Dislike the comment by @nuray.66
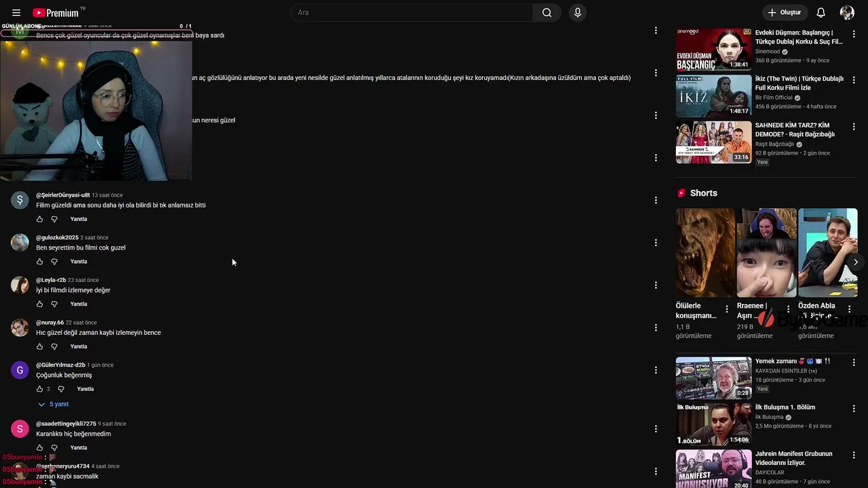Screen dimensions: 868x488 54,346
